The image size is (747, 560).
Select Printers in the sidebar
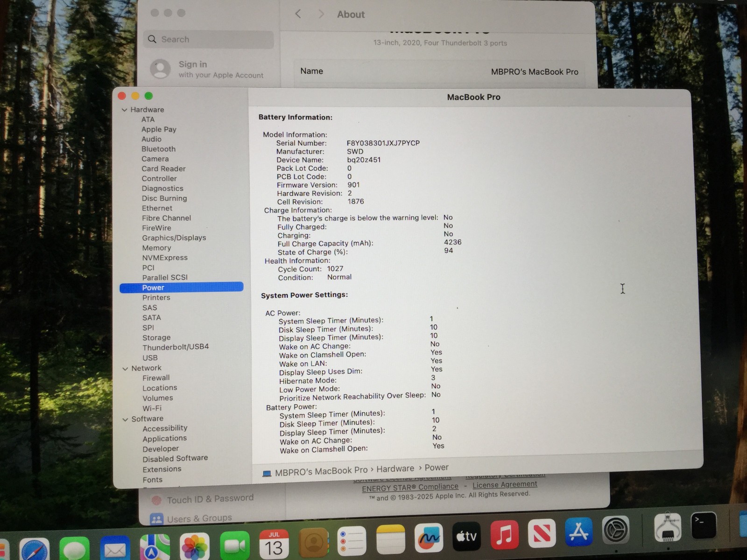tap(156, 298)
